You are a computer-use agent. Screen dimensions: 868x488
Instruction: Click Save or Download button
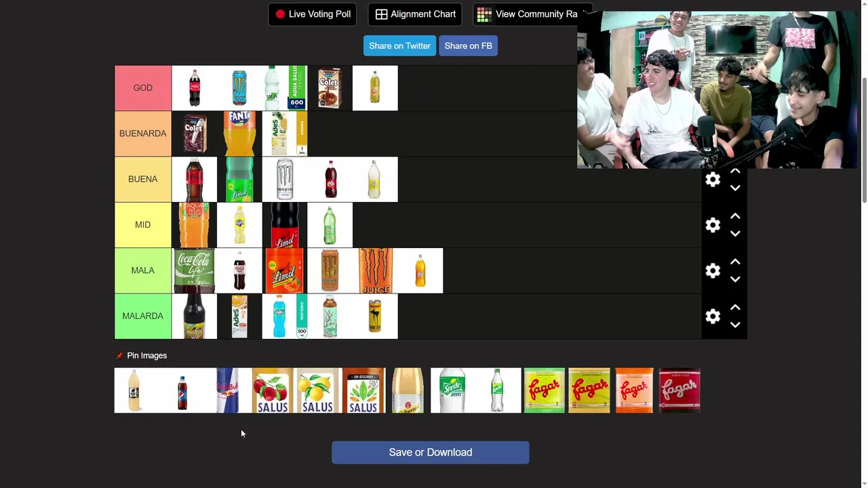pos(431,453)
